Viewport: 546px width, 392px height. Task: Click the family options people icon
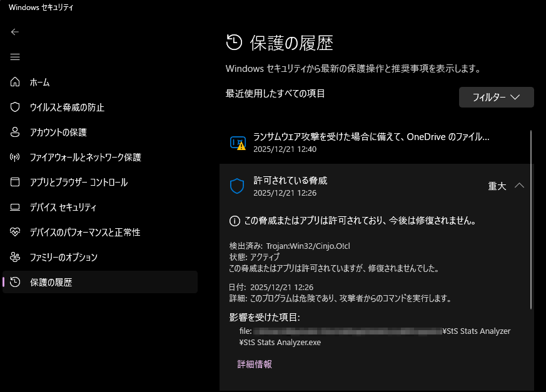(15, 257)
